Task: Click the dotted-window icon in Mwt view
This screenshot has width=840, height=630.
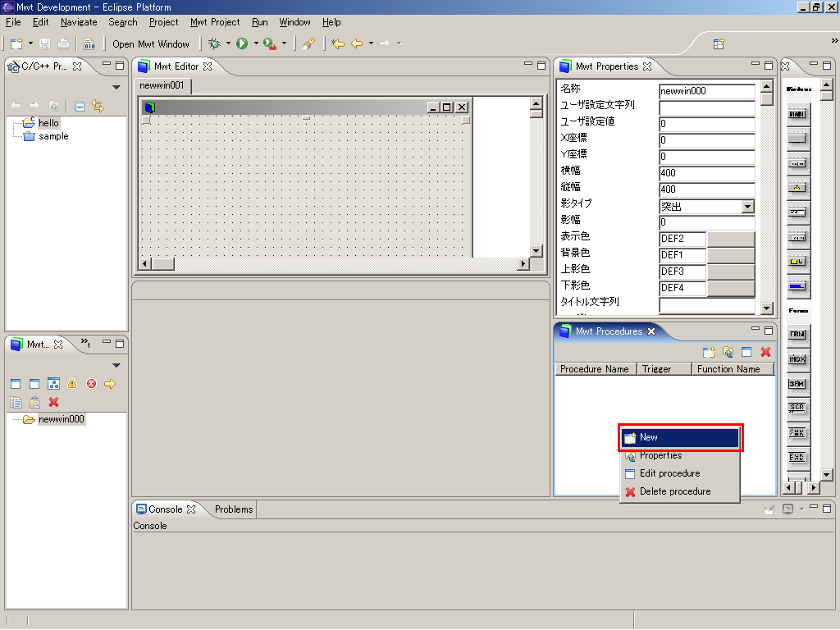Action: tap(53, 384)
